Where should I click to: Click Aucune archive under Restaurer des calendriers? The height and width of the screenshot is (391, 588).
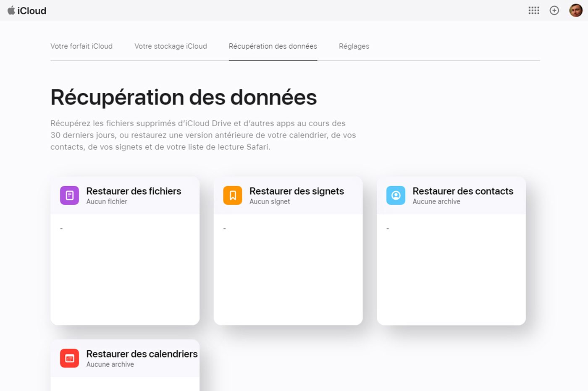click(x=110, y=364)
